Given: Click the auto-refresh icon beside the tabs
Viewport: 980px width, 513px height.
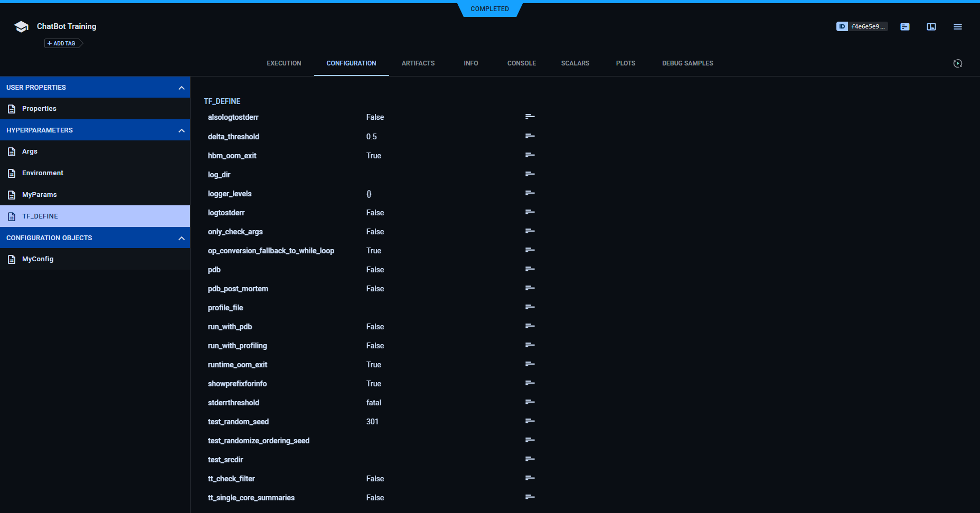Looking at the screenshot, I should 958,63.
